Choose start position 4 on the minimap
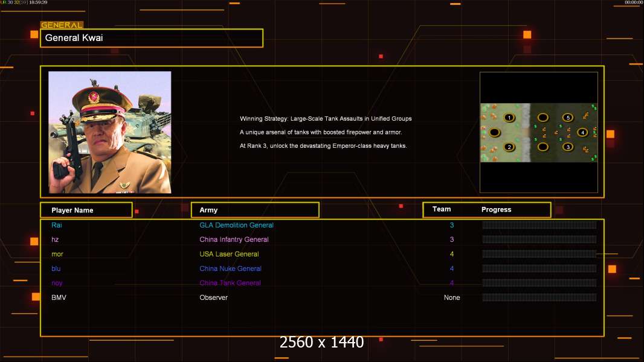Screen dimensions: 644x362 [x=582, y=132]
